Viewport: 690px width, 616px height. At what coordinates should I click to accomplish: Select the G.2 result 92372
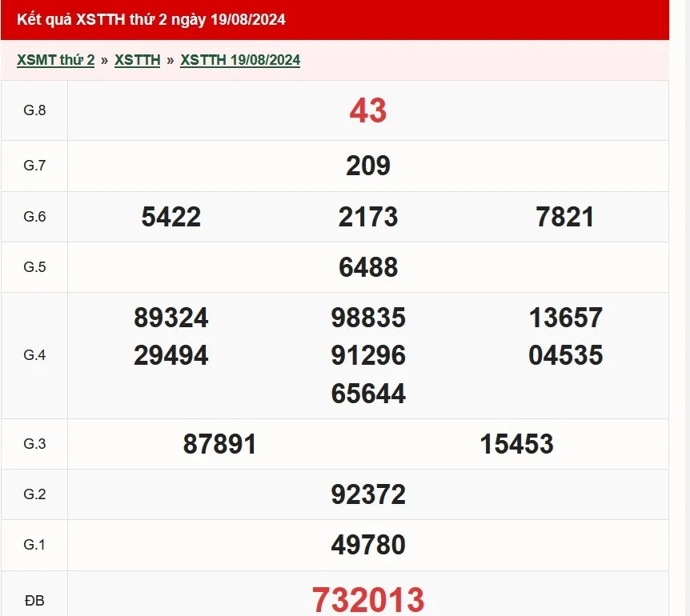(367, 494)
